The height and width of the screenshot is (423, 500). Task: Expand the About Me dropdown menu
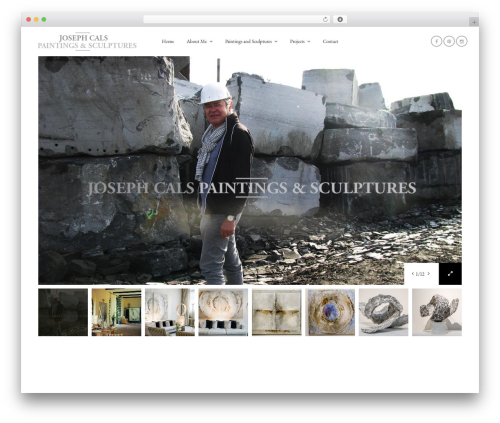coord(199,41)
